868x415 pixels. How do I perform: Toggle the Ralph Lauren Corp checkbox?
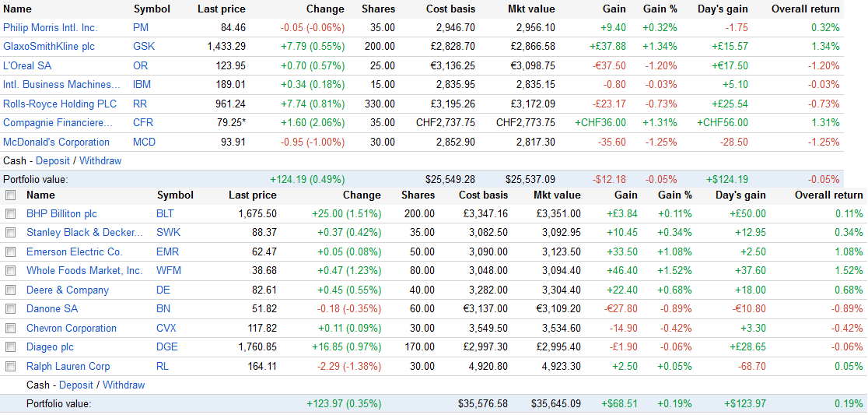11,367
